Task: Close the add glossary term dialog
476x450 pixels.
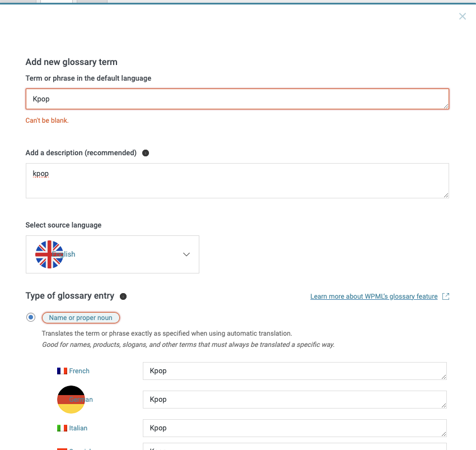Action: (x=463, y=16)
